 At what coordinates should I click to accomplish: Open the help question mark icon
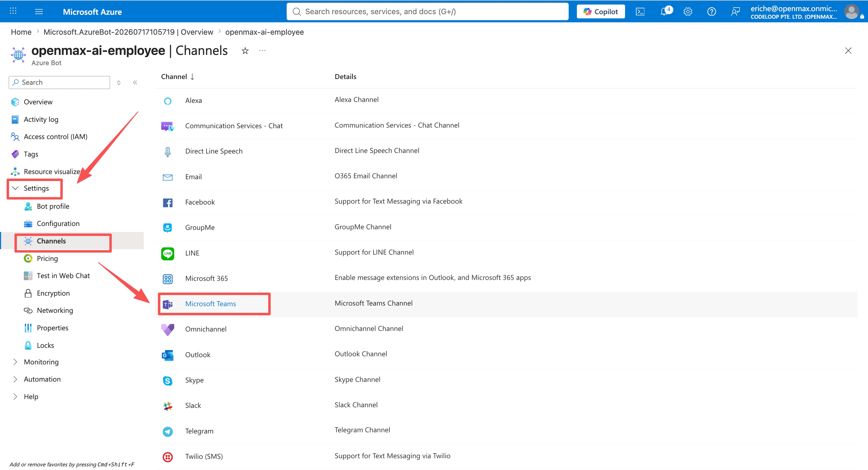(711, 11)
